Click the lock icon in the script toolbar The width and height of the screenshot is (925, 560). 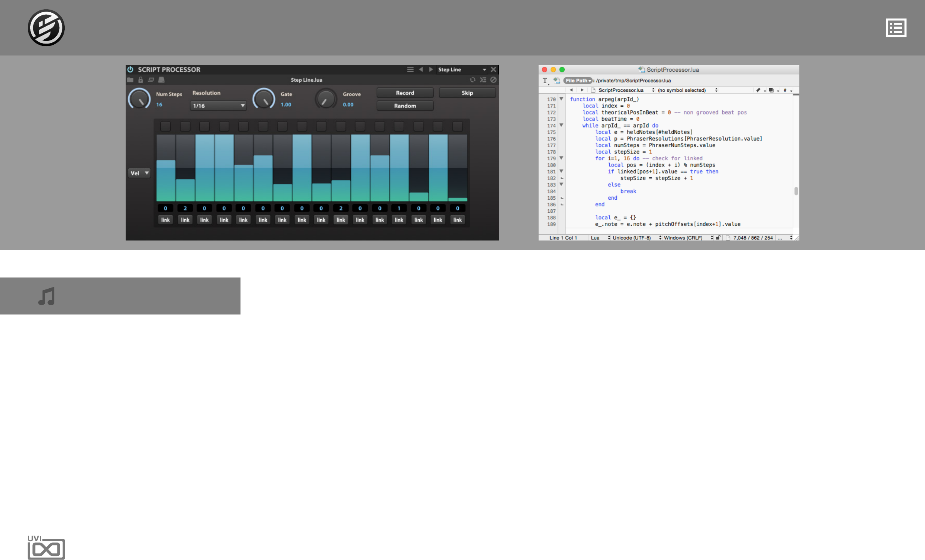pos(141,80)
